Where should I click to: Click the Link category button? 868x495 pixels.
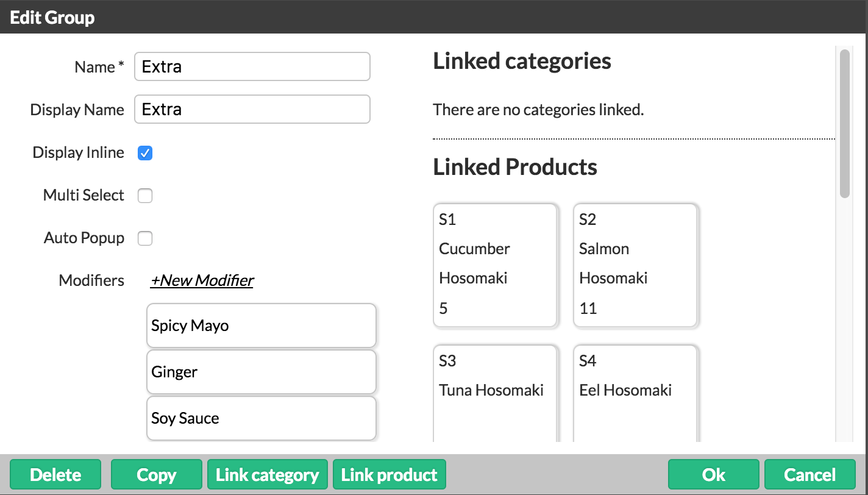(x=268, y=475)
